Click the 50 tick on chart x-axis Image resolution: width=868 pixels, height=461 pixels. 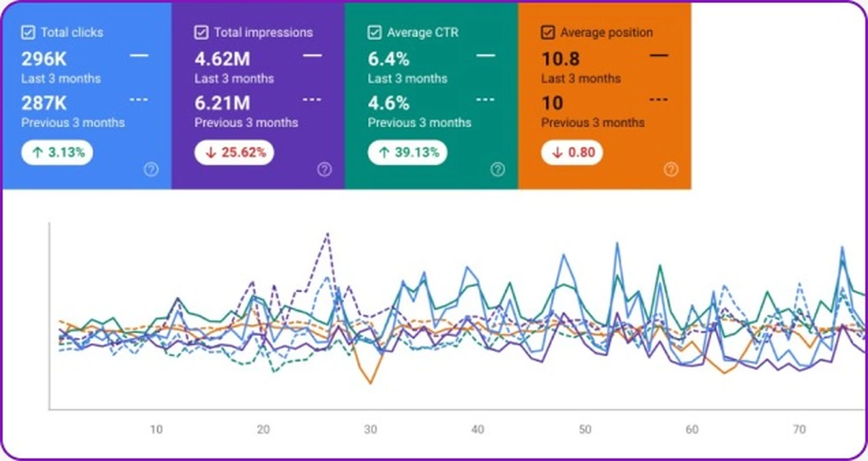[x=585, y=430]
